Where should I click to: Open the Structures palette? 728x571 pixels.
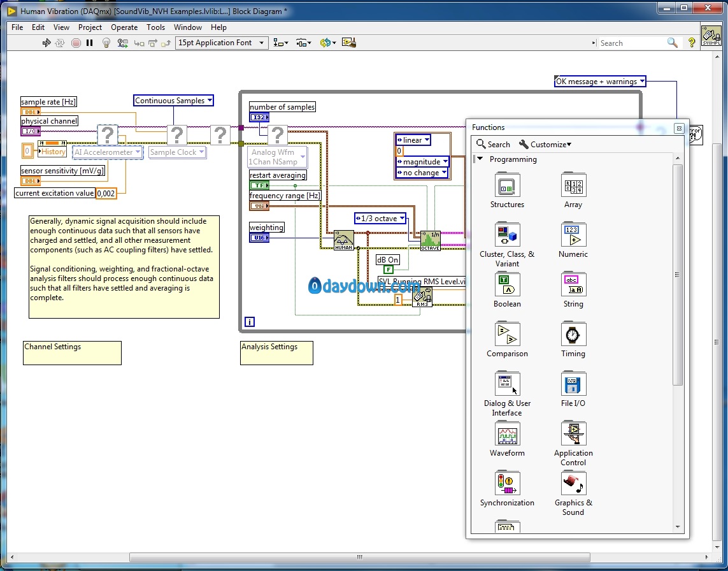(x=507, y=190)
